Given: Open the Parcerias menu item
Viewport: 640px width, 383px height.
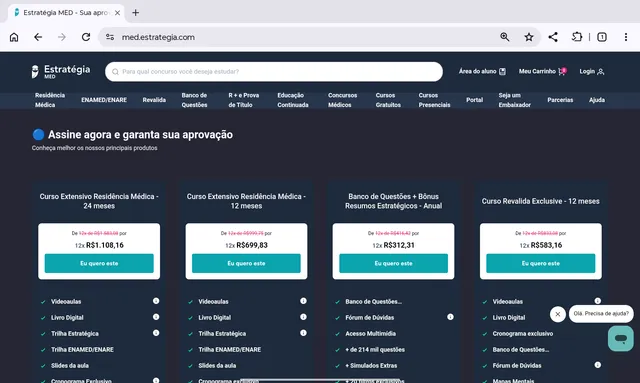Looking at the screenshot, I should coord(560,100).
